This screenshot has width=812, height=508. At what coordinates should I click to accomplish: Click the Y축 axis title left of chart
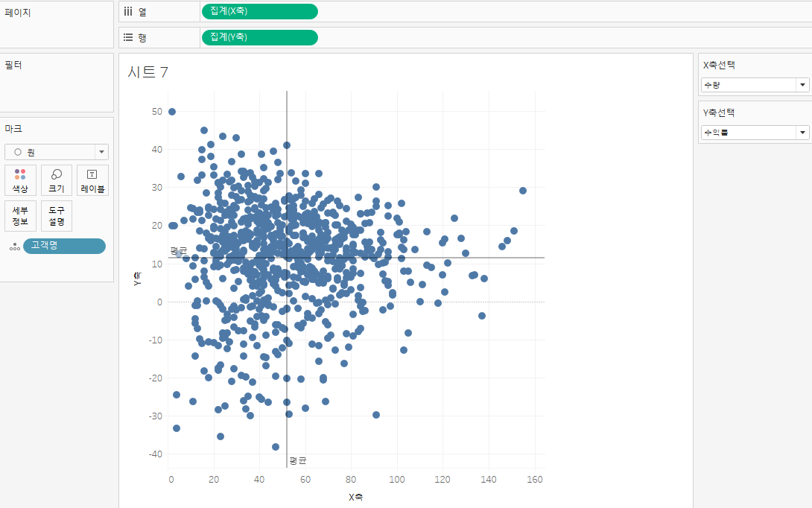coord(137,279)
